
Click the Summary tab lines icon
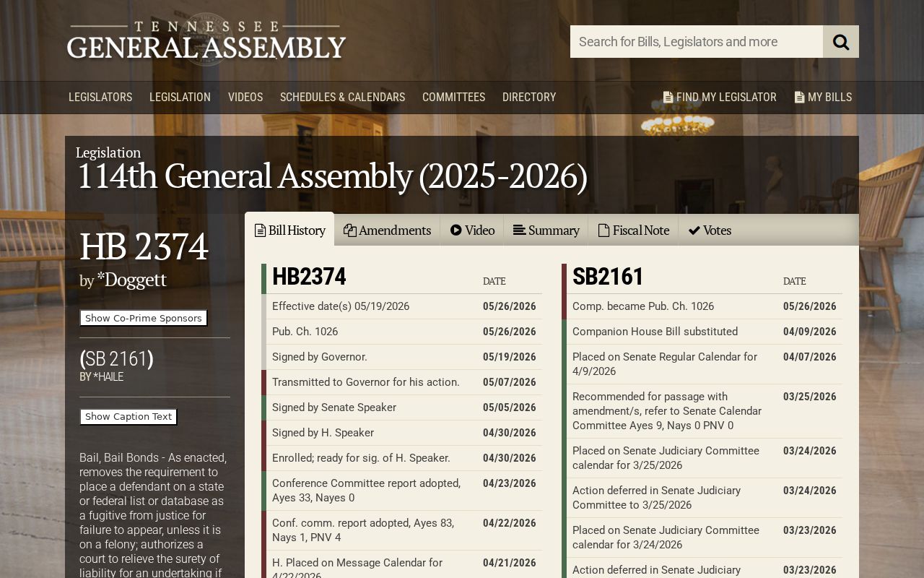click(x=519, y=230)
